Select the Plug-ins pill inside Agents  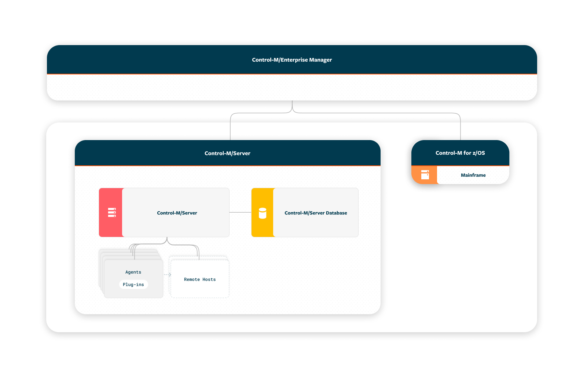coord(133,285)
